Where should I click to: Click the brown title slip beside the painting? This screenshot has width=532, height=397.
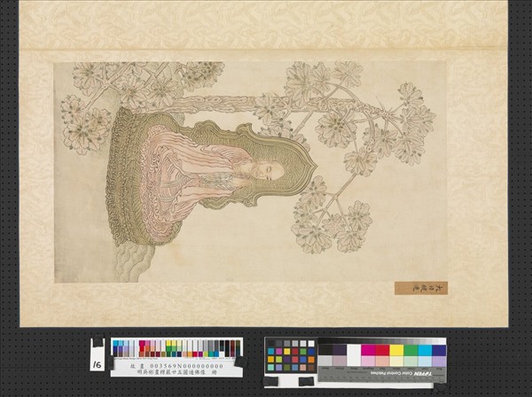(420, 288)
